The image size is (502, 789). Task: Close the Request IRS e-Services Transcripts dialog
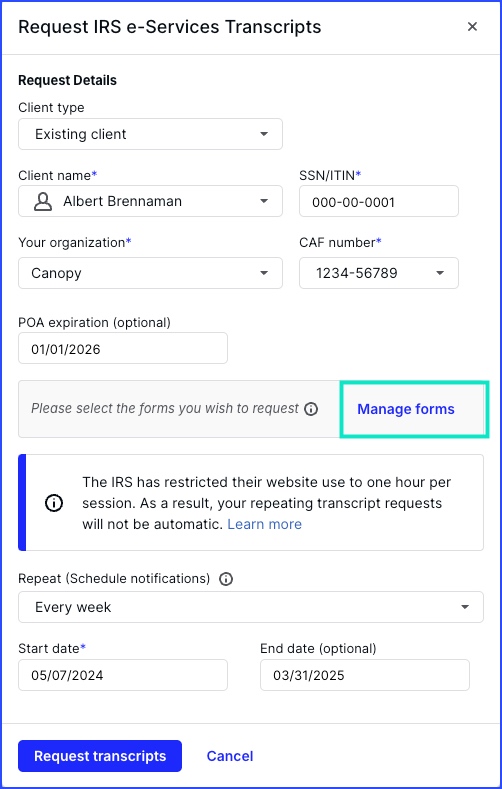click(x=472, y=27)
